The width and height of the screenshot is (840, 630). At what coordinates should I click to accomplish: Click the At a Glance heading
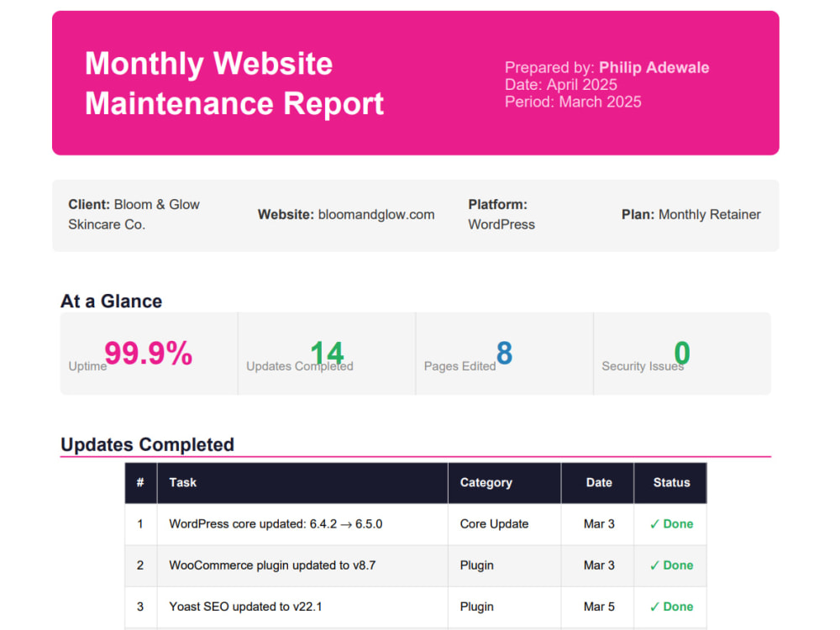(x=111, y=301)
